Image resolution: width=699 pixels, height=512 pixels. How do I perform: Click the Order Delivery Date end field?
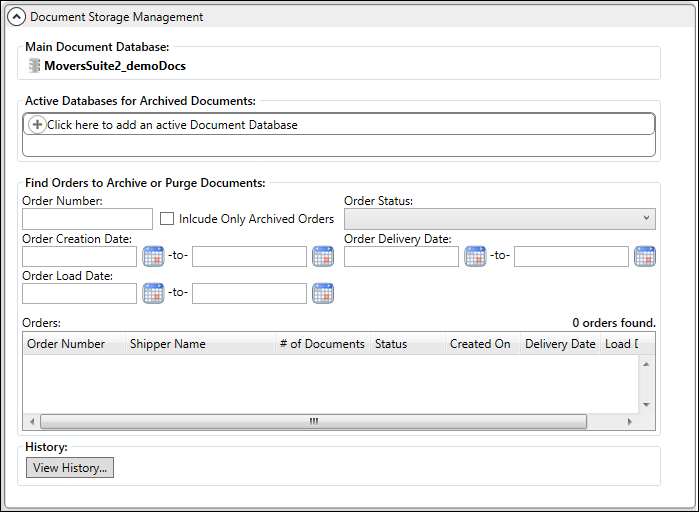click(x=571, y=257)
